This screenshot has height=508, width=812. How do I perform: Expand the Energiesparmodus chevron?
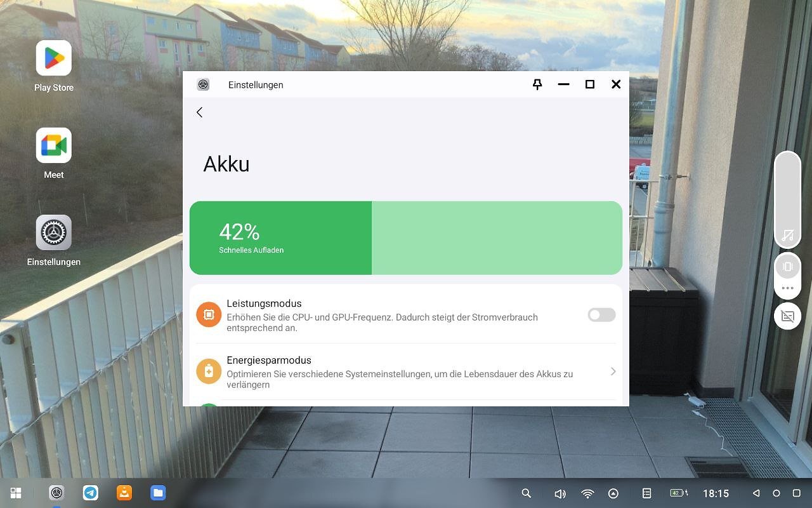613,371
